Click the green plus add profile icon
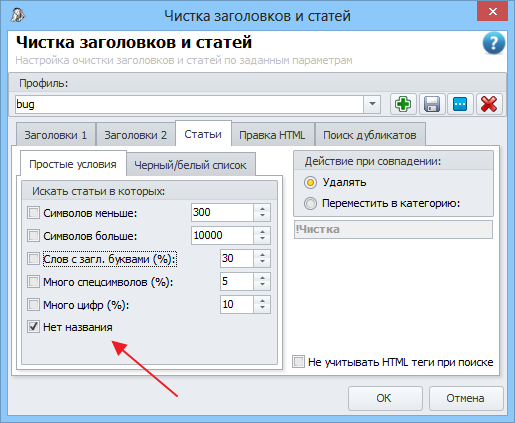 (x=403, y=104)
